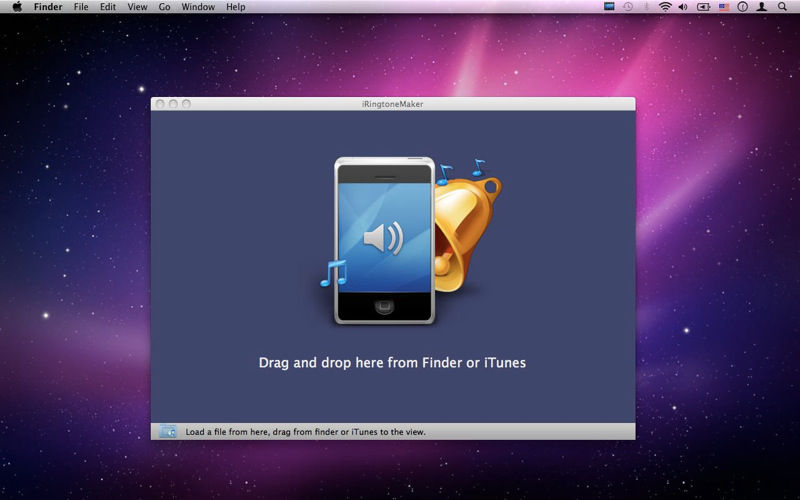
Task: Click the Bluetooth menu bar icon
Action: (x=646, y=7)
